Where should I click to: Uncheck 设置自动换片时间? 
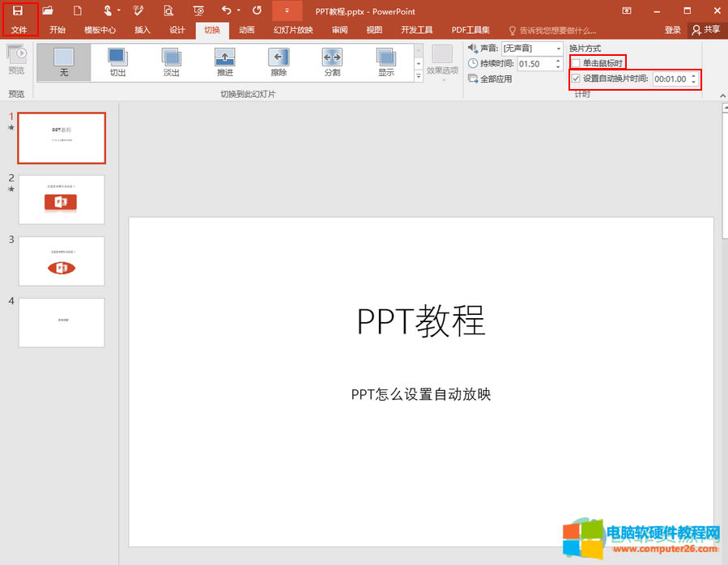pyautogui.click(x=575, y=79)
